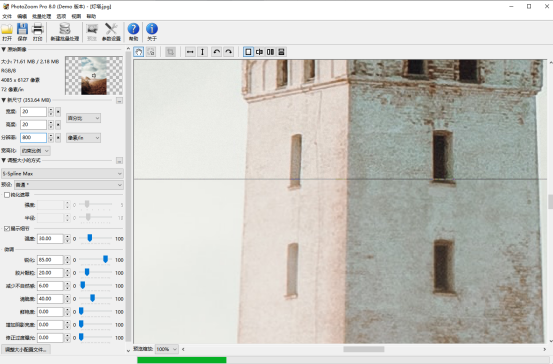Screen dimensions: 553x364
Task: Click the original image navigator thumbnail
Action: pos(94,75)
